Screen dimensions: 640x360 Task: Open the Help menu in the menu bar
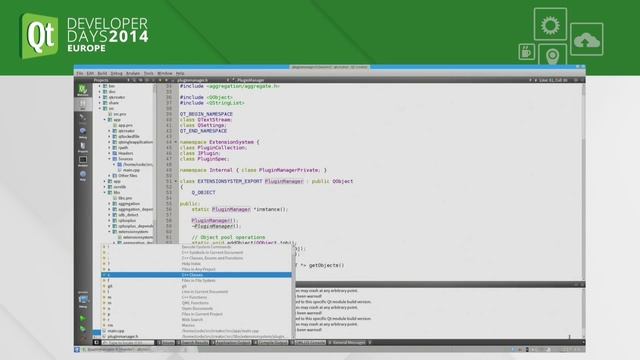point(180,73)
